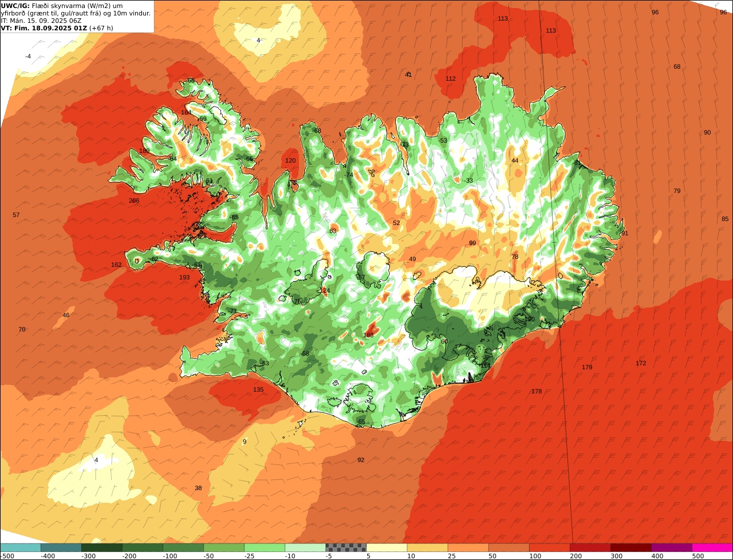Image resolution: width=733 pixels, height=560 pixels.
Task: Click the '85' value at the far east
Action: coord(725,219)
